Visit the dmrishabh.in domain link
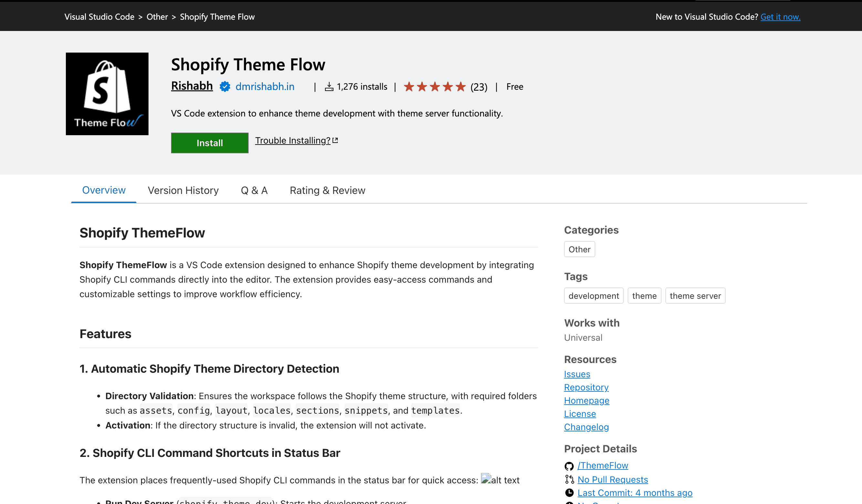Image resolution: width=862 pixels, height=504 pixels. 265,86
